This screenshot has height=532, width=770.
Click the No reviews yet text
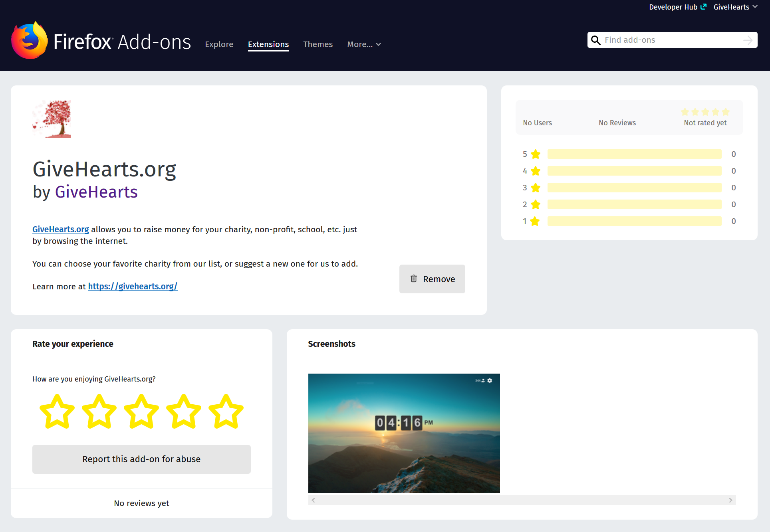[x=141, y=503]
